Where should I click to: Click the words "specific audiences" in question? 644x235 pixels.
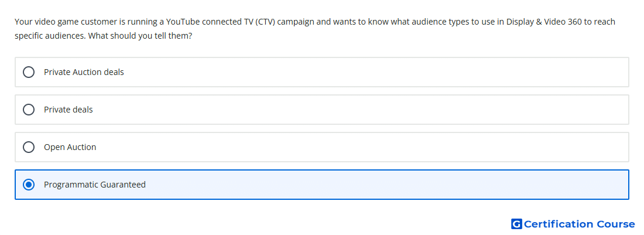pos(50,36)
